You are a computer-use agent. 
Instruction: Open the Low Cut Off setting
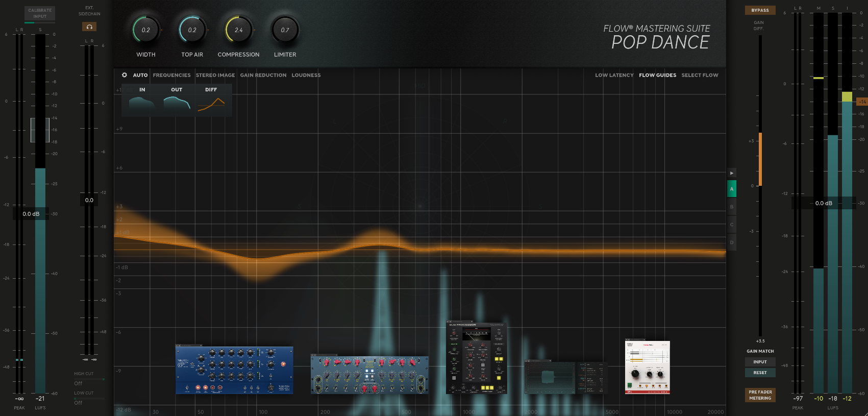[x=78, y=403]
